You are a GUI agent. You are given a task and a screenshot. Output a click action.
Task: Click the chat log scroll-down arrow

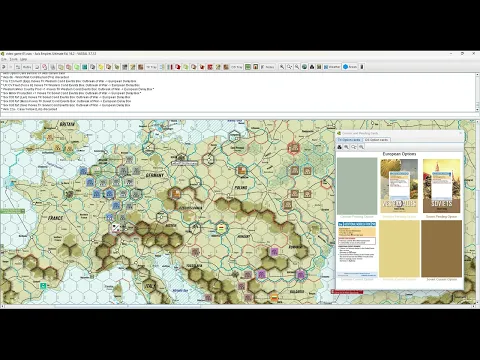click(x=477, y=109)
